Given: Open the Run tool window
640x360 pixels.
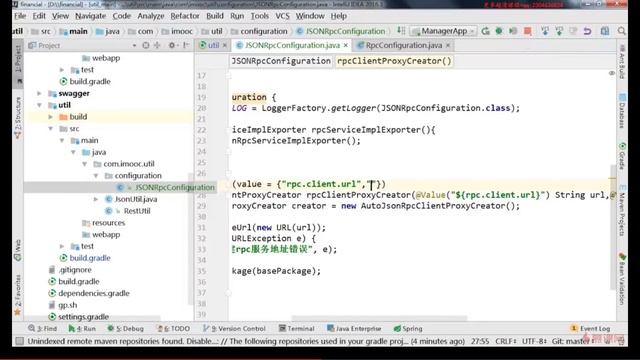Looking at the screenshot, I should click(x=82, y=329).
